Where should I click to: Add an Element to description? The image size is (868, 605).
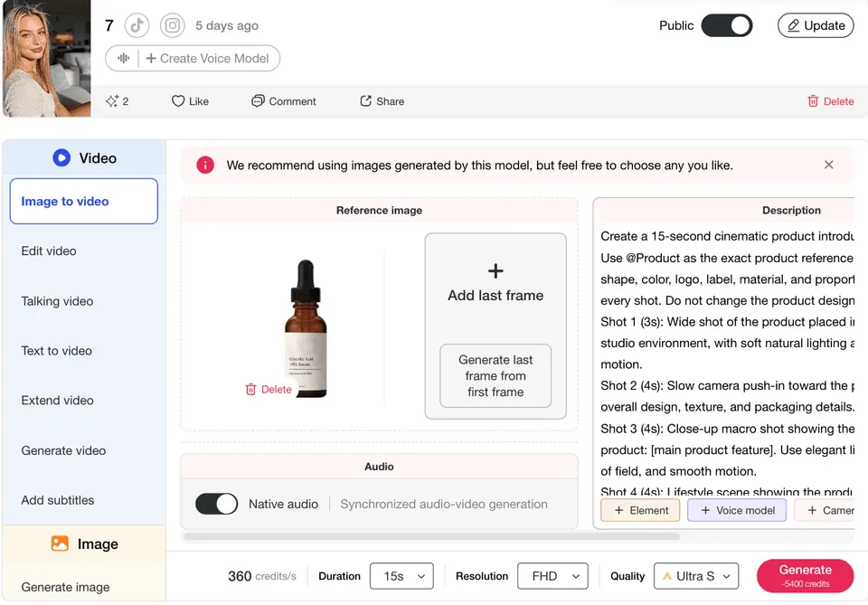(640, 510)
